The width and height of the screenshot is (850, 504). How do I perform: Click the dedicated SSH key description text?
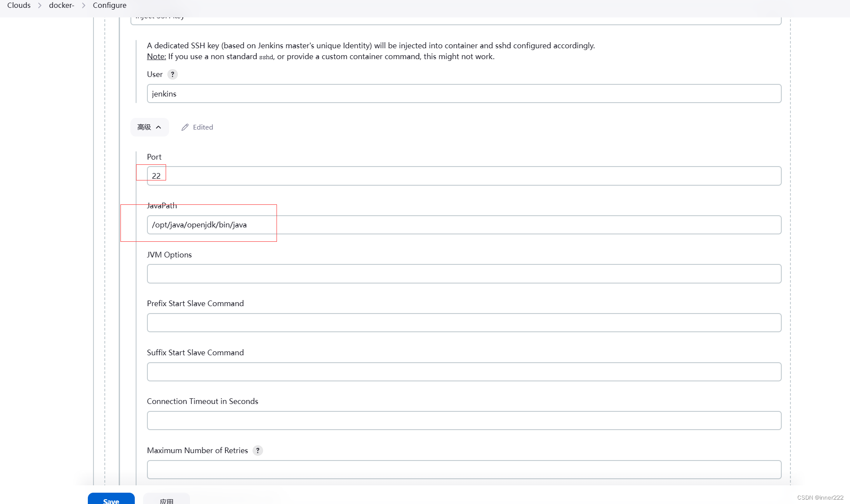pos(371,46)
